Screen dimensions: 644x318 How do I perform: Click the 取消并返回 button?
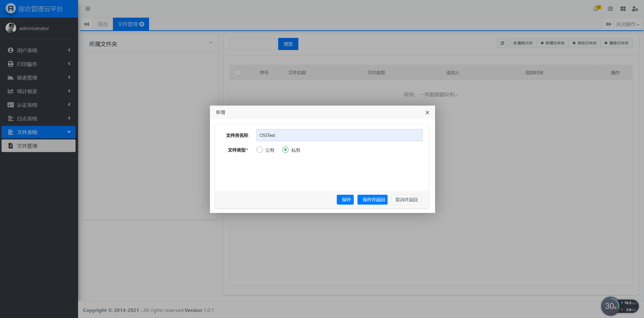406,200
